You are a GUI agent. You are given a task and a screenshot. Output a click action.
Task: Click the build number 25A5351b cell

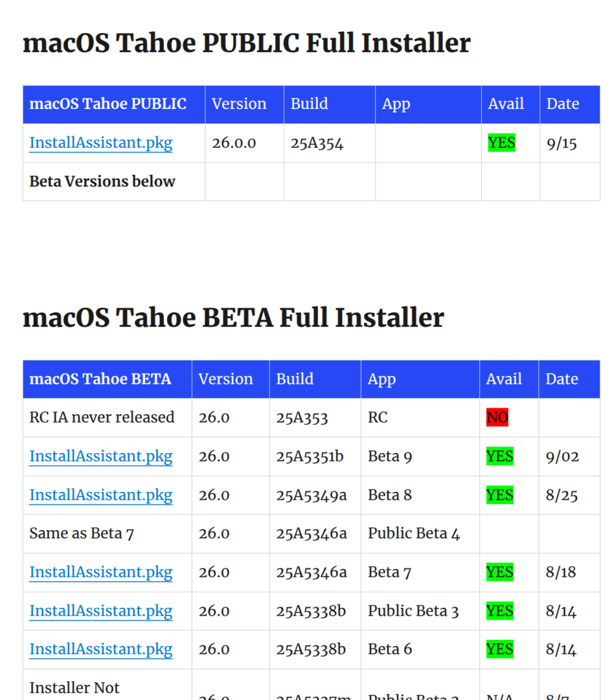click(310, 456)
